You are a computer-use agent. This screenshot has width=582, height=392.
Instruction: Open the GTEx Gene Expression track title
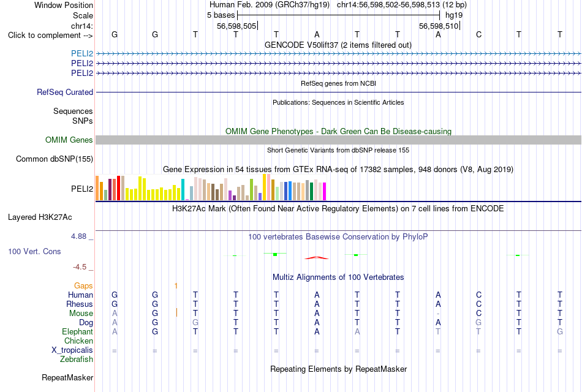point(338,169)
